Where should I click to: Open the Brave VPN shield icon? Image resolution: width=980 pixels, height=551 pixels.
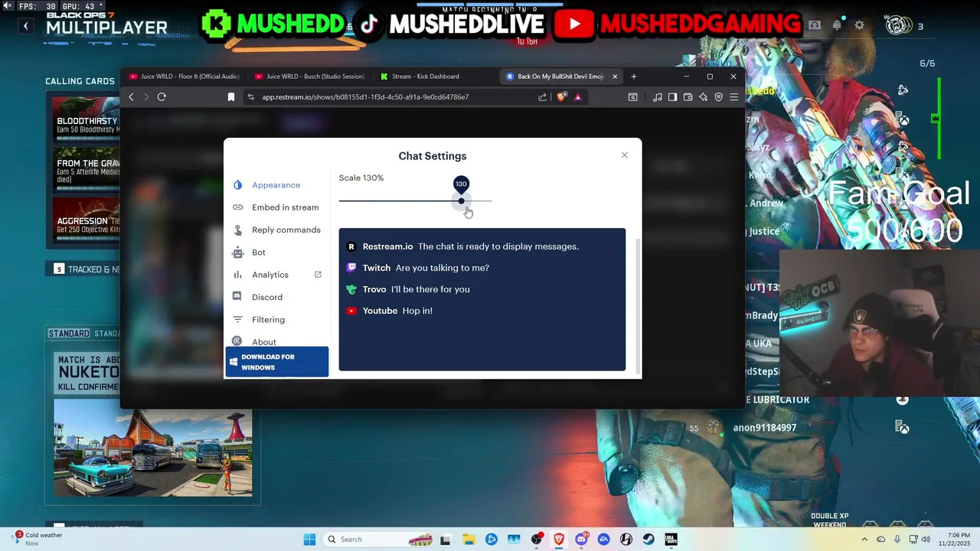[x=718, y=97]
